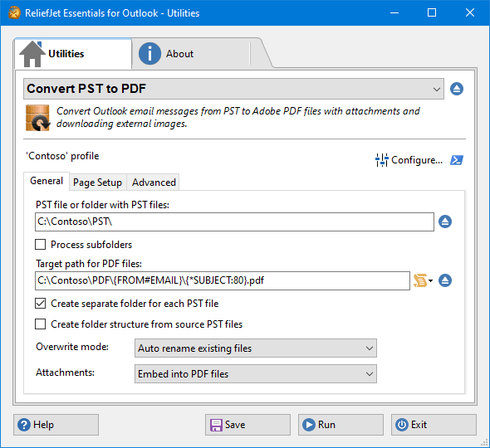Check Create folder structure from source PST files
490x448 pixels.
(40, 324)
